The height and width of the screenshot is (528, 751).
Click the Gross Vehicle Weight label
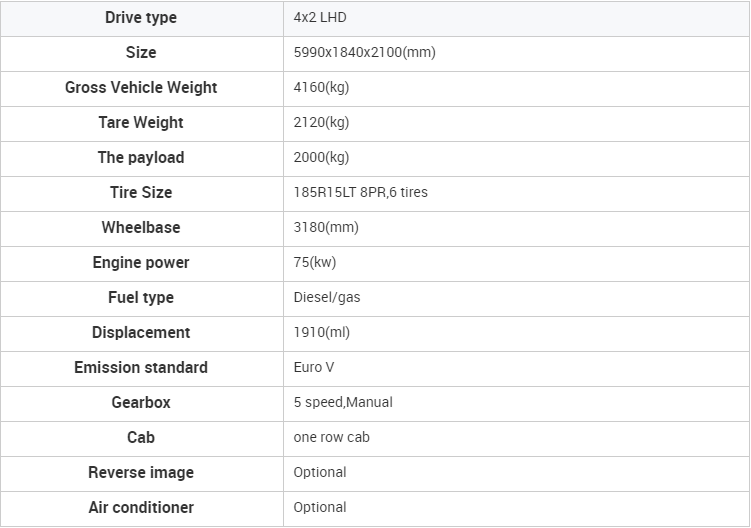click(x=141, y=87)
